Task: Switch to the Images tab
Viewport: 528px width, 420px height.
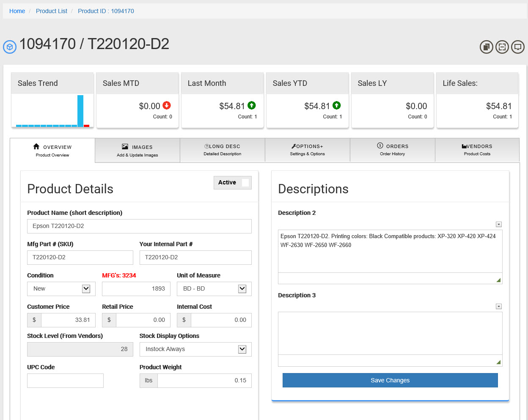Action: [137, 150]
